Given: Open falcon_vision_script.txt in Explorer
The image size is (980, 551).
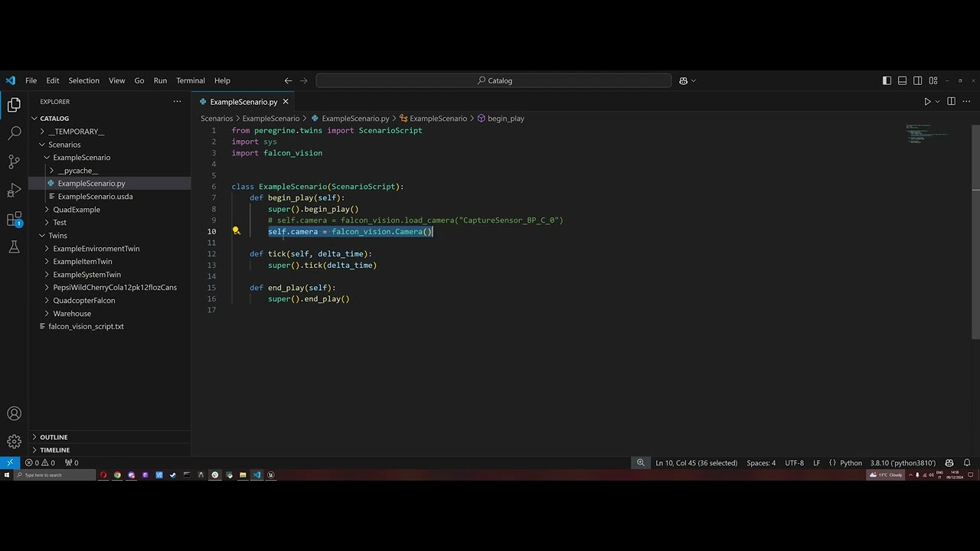Looking at the screenshot, I should pyautogui.click(x=86, y=327).
